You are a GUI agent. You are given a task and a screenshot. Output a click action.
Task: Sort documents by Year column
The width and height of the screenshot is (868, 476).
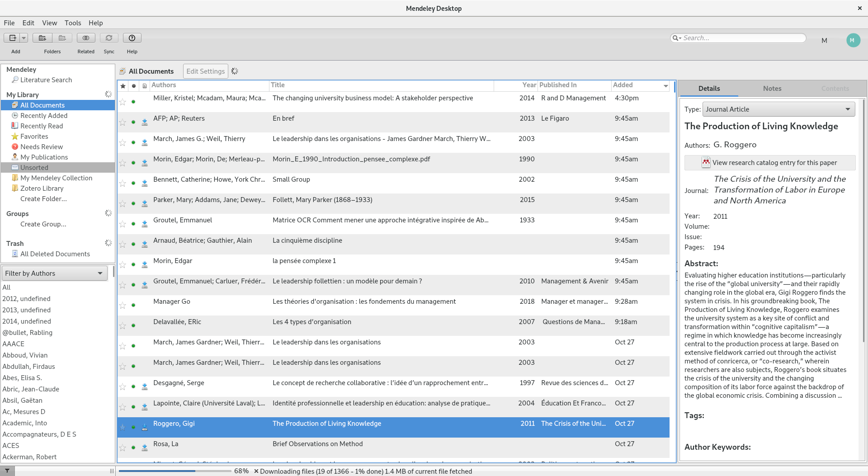point(516,85)
